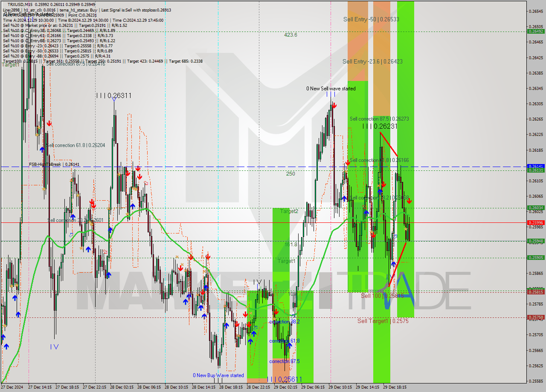Click the red 0.25750 price tag

(536, 317)
